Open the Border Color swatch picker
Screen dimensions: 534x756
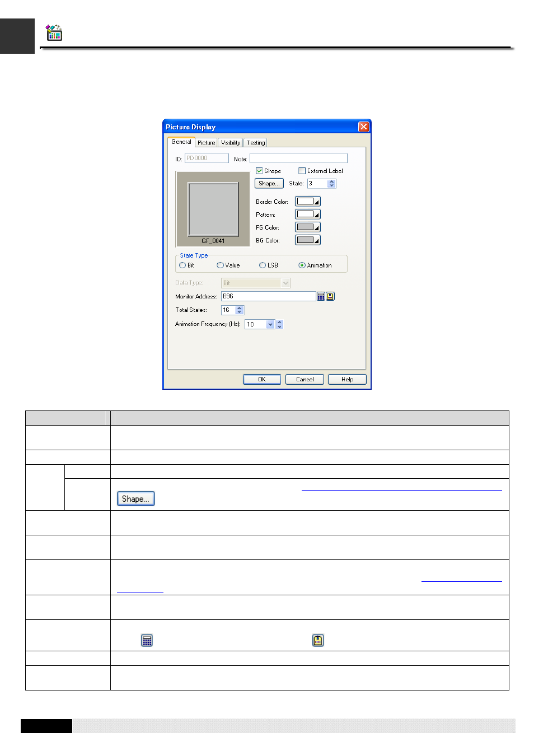tap(308, 202)
